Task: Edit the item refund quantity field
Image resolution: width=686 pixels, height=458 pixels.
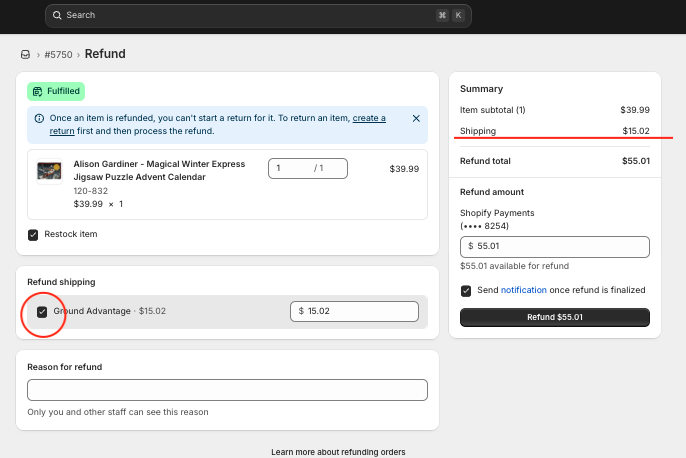Action: (308, 168)
